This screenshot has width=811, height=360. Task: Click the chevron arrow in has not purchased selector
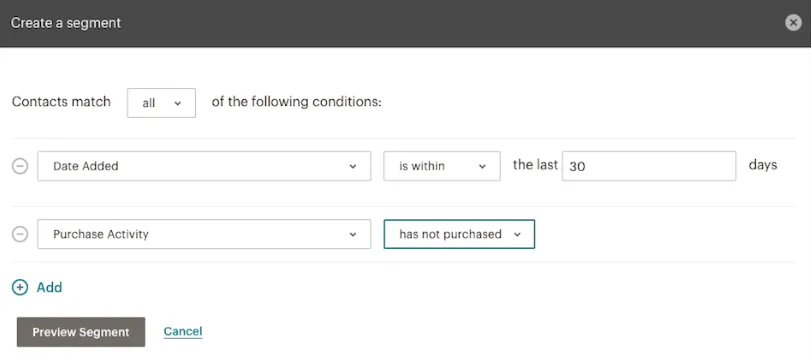click(517, 234)
